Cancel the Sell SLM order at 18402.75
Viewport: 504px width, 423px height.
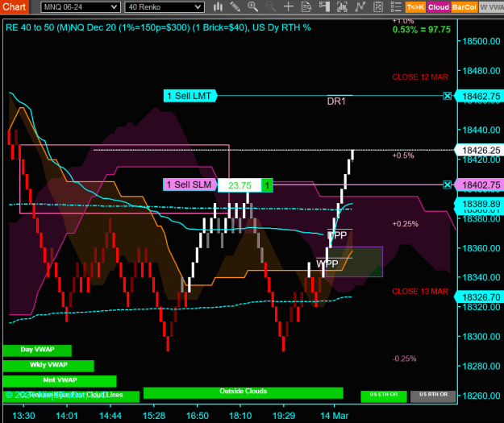[447, 185]
